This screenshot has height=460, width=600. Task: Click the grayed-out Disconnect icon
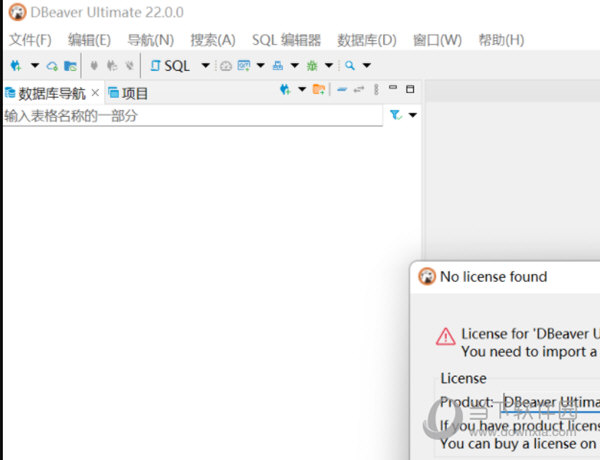coord(130,66)
